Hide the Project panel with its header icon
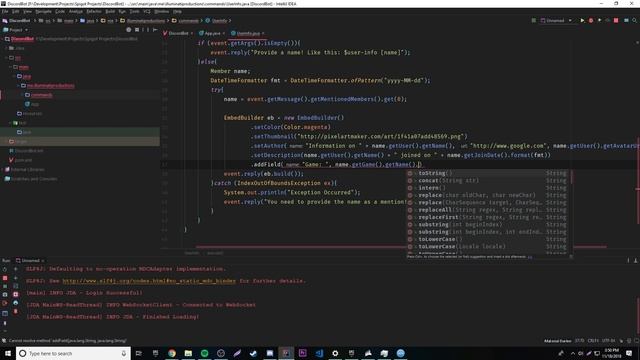This screenshot has height=360, width=640. [155, 30]
